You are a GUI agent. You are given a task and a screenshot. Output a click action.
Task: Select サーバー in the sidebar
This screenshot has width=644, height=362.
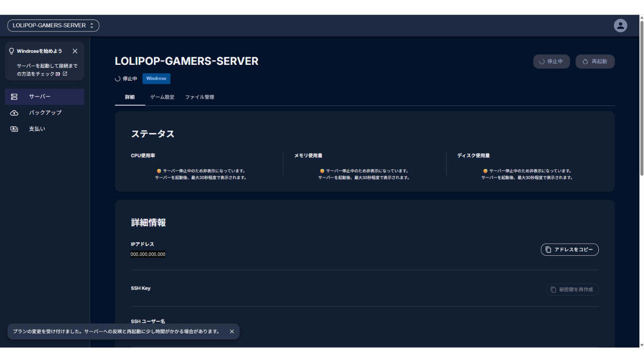click(45, 97)
